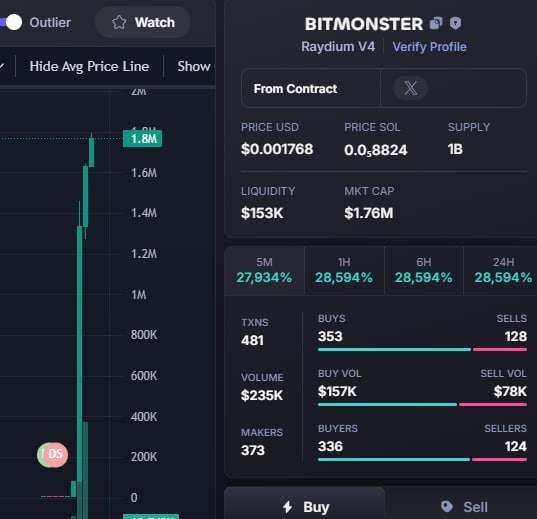Click the makers count 373
This screenshot has height=519, width=537.
[253, 450]
